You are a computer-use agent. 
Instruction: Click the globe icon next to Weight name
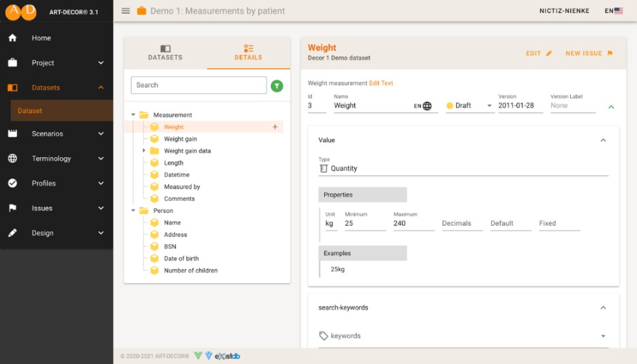[427, 106]
